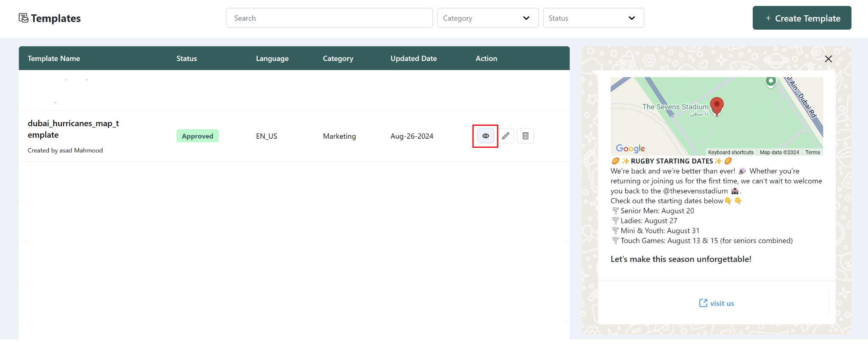This screenshot has width=868, height=352.
Task: Click the Templates page title
Action: pos(56,18)
